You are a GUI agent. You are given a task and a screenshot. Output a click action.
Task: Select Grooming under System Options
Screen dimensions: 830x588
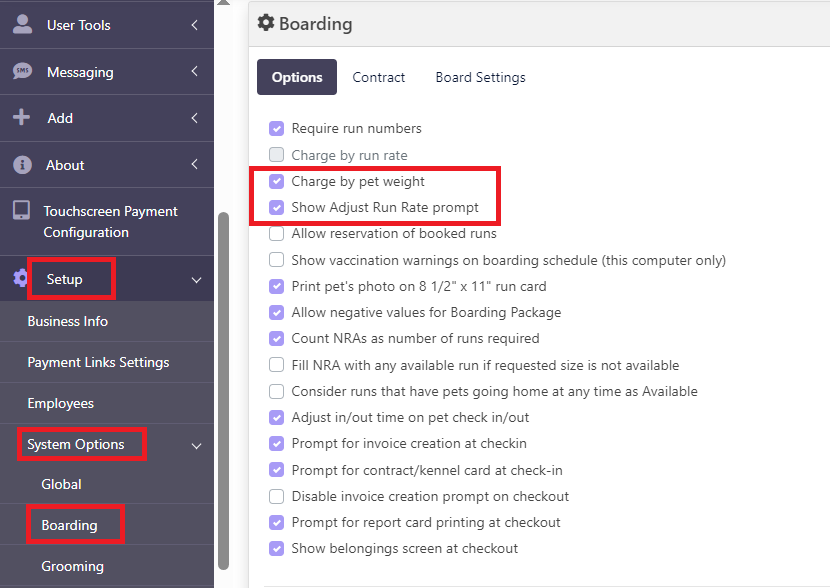[x=73, y=566]
